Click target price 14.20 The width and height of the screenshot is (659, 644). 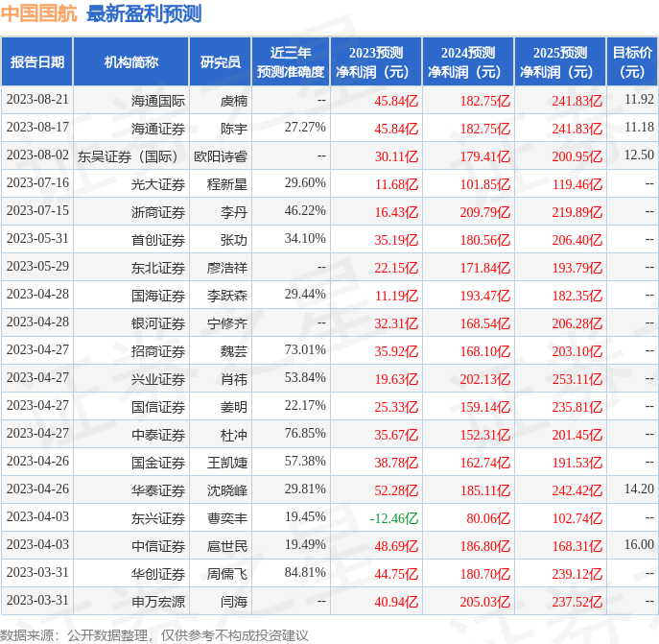(x=639, y=489)
